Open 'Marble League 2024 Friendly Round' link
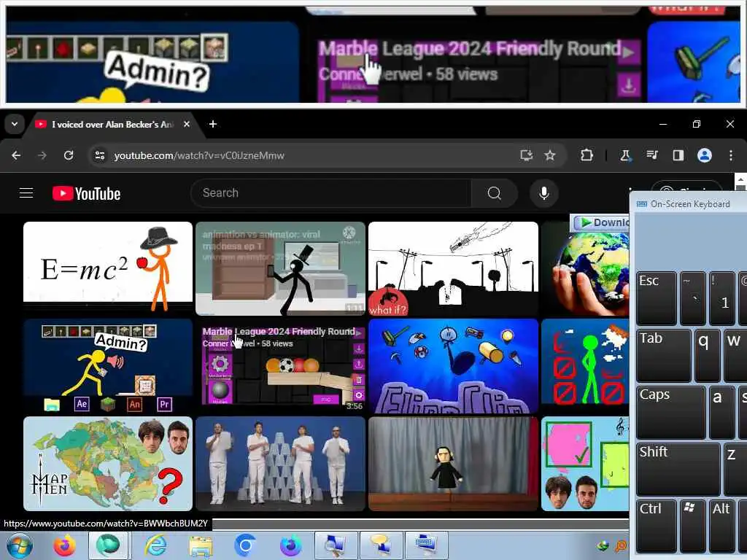 (x=278, y=332)
